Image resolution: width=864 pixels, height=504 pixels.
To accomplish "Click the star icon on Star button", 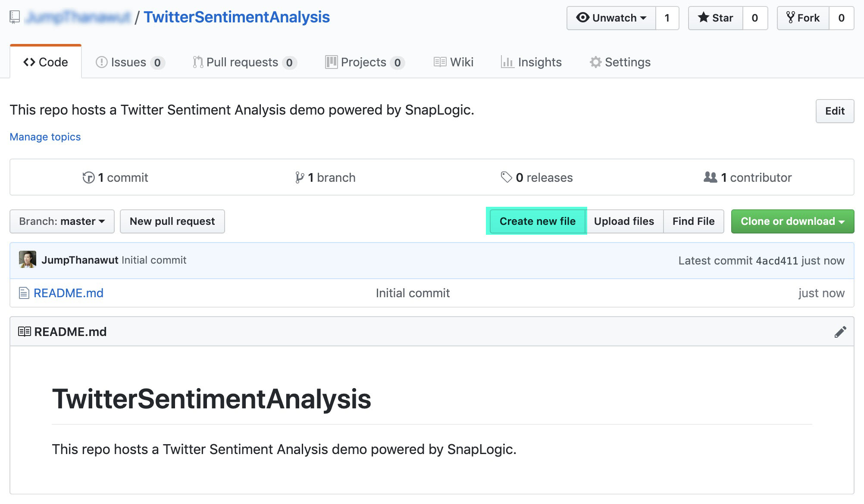I will [704, 18].
